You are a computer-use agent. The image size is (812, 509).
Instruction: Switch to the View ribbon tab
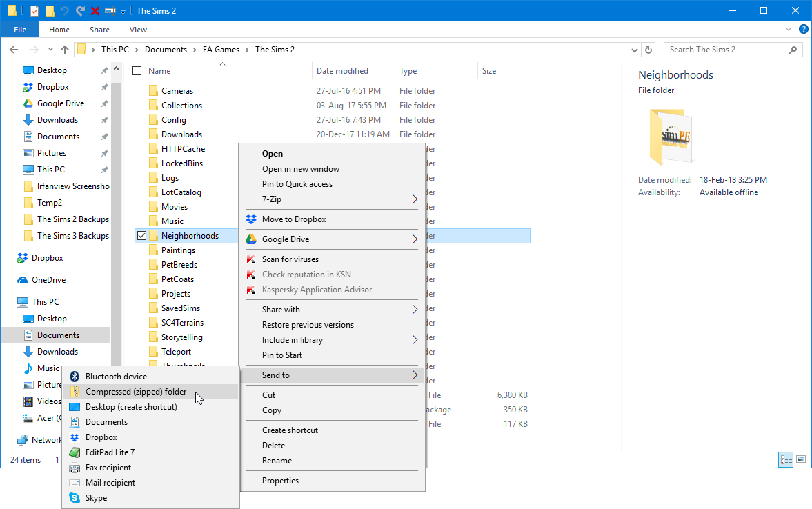click(138, 30)
